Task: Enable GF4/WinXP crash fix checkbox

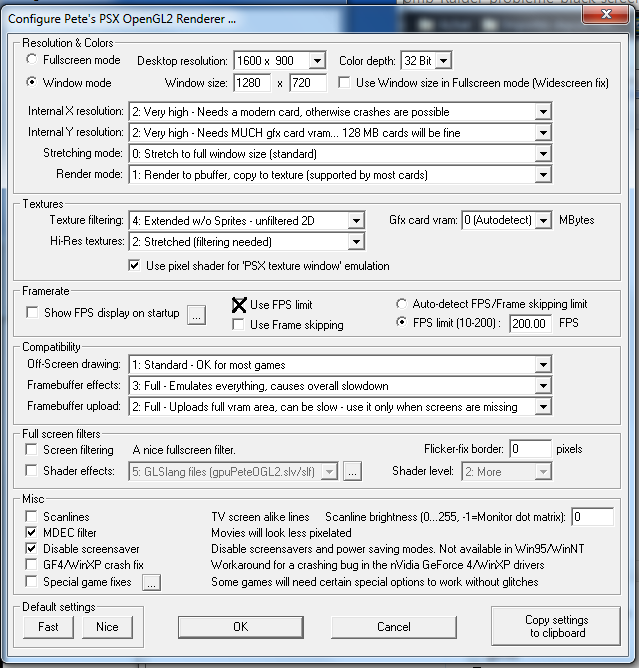Action: pos(31,564)
